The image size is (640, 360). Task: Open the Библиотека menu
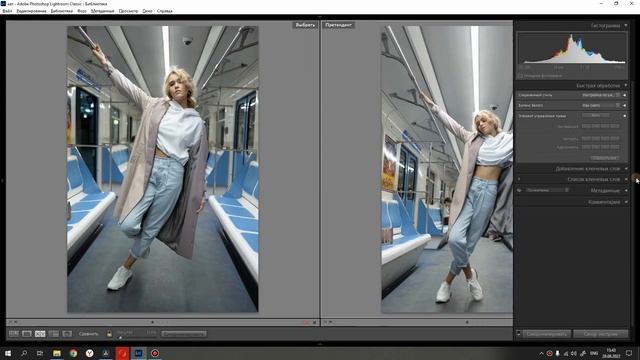click(x=62, y=11)
